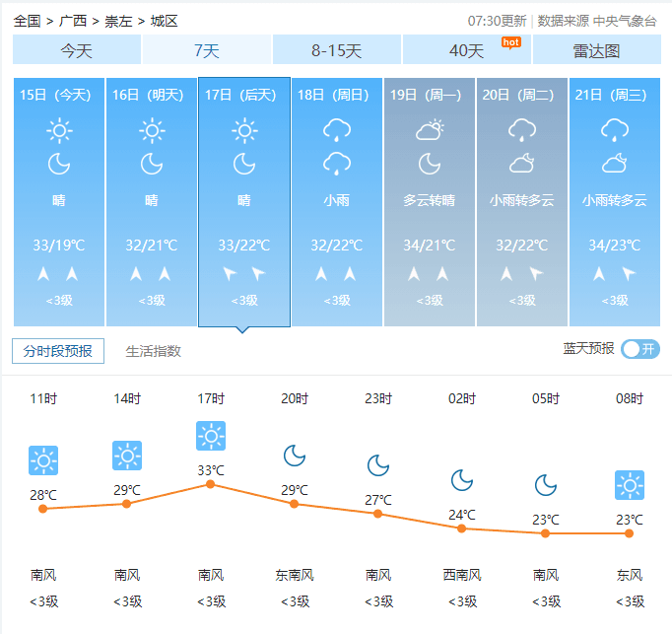Go to 全国 in breadcrumb
This screenshot has height=634, width=672.
click(x=27, y=21)
